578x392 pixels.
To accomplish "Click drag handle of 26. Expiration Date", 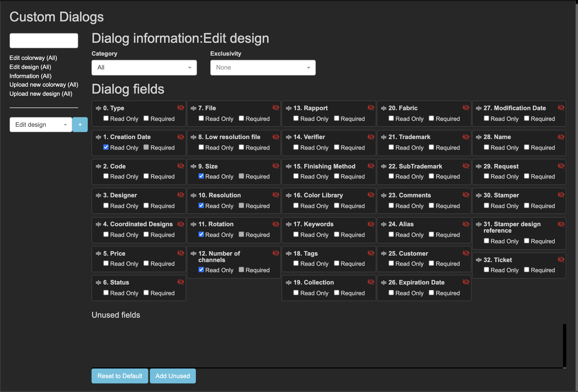I will 384,283.
